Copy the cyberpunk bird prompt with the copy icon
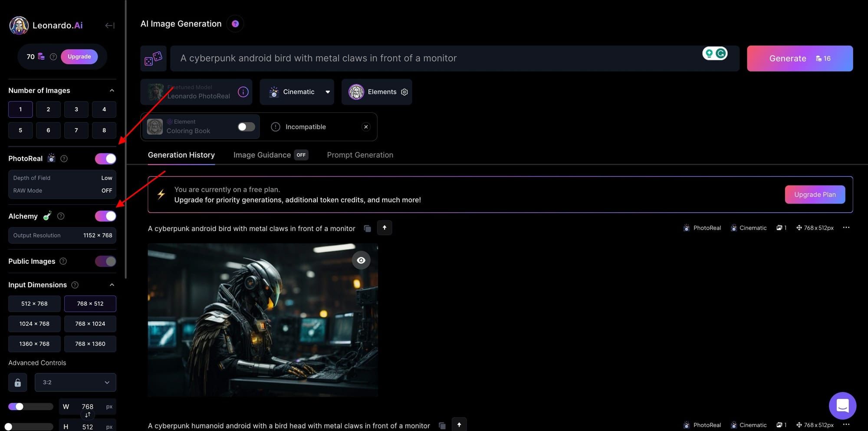The image size is (868, 431). click(367, 228)
